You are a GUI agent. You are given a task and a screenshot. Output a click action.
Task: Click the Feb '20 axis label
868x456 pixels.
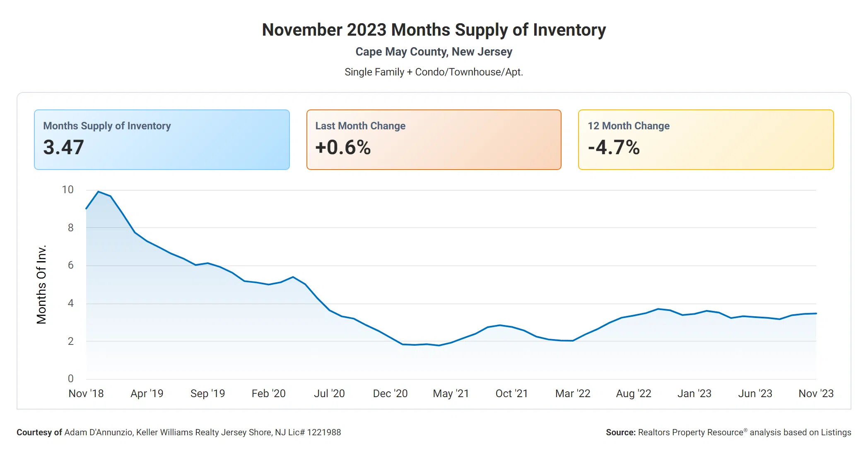(x=269, y=393)
